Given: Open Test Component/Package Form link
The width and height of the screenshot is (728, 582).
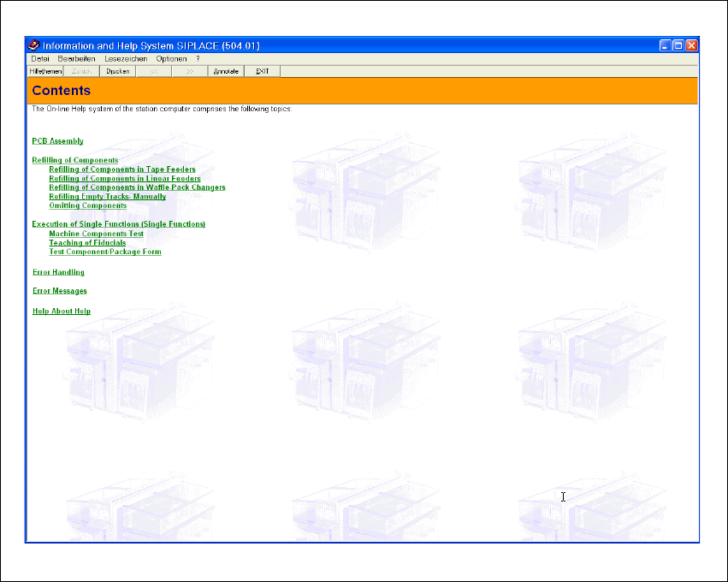Looking at the screenshot, I should pos(105,252).
